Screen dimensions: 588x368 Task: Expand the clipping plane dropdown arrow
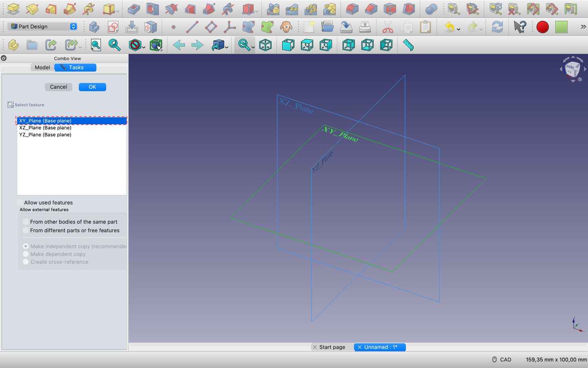(x=144, y=47)
